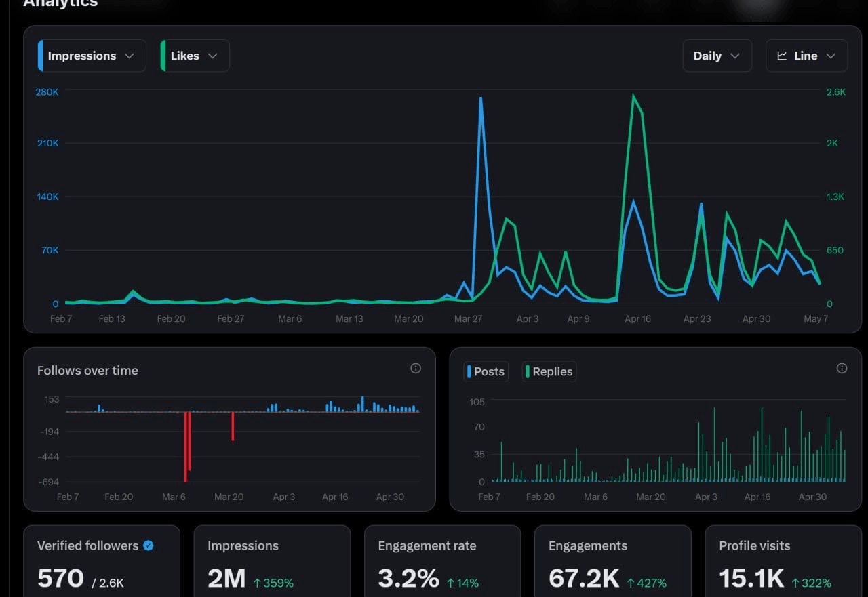Click the 280K impressions axis label
This screenshot has width=868, height=597.
coord(47,91)
